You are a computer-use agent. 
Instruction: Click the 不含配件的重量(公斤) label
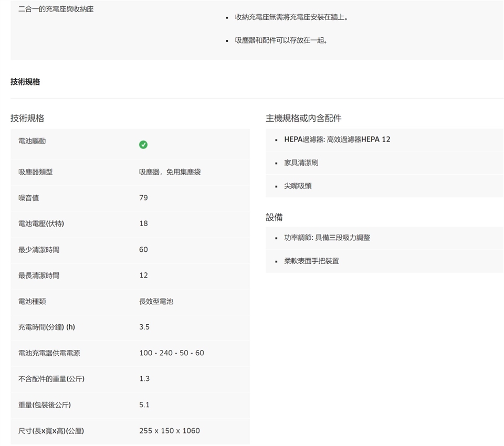[51, 379]
